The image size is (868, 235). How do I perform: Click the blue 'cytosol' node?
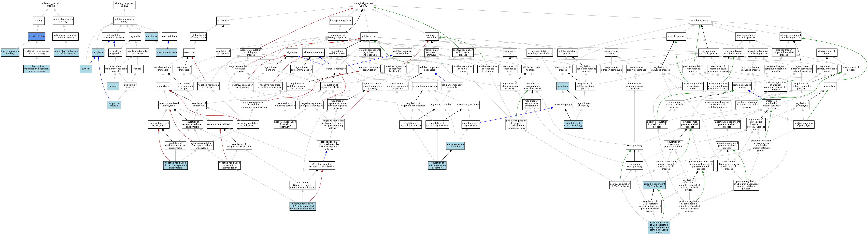coord(86,68)
